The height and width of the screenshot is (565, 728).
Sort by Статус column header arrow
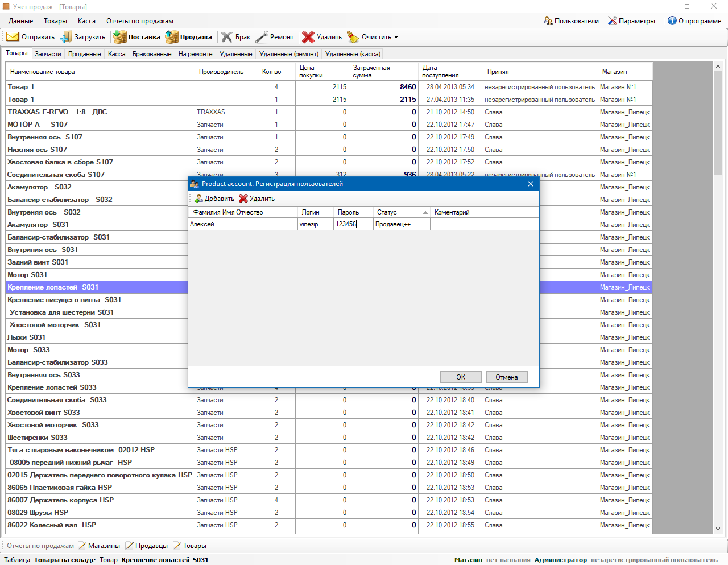[x=425, y=213]
